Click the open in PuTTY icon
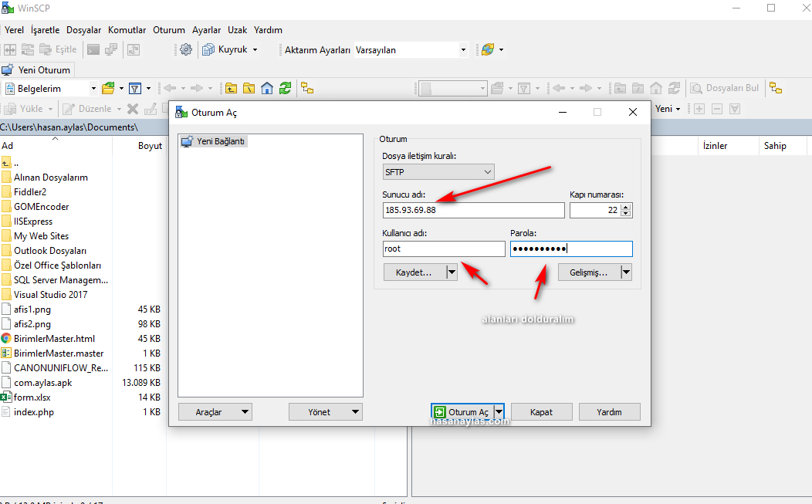The width and height of the screenshot is (812, 504). [111, 49]
